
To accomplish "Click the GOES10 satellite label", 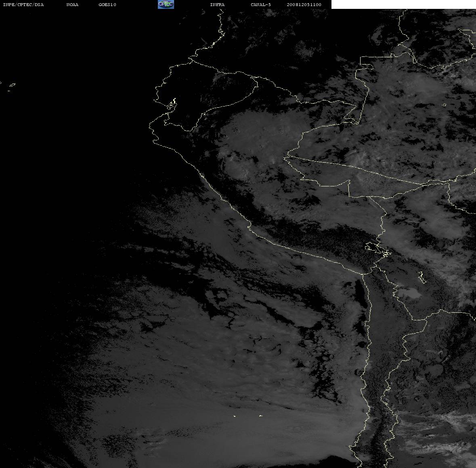I will click(107, 4).
